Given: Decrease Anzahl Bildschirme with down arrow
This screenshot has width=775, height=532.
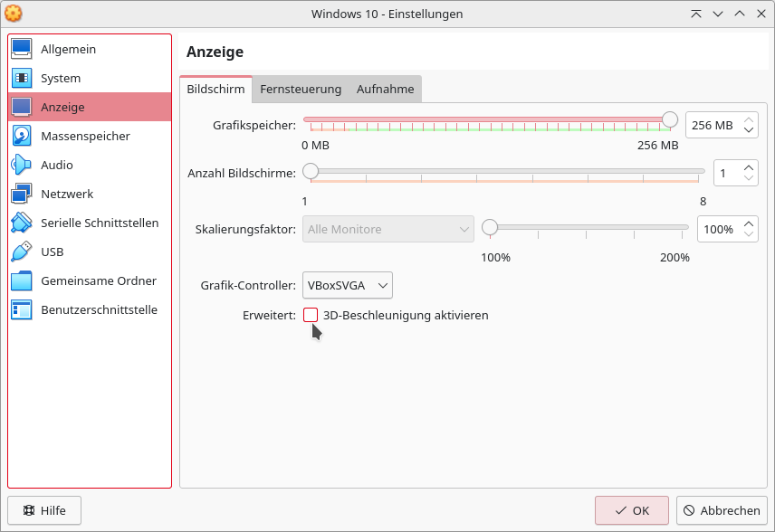Looking at the screenshot, I should pyautogui.click(x=749, y=178).
